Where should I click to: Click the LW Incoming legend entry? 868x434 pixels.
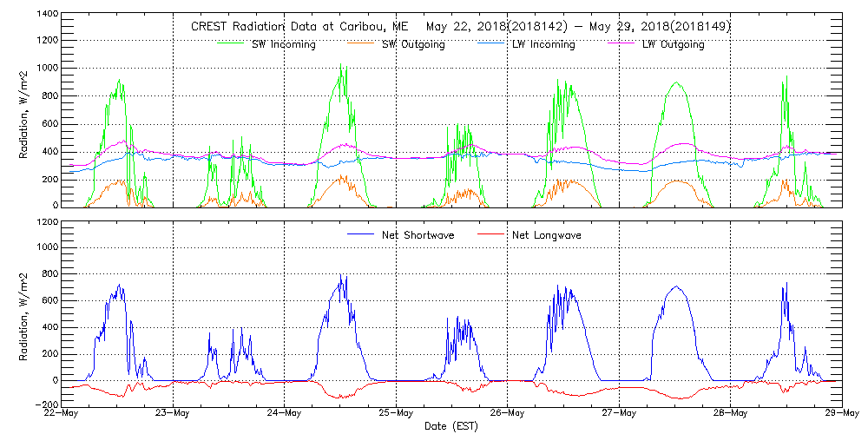[x=543, y=44]
